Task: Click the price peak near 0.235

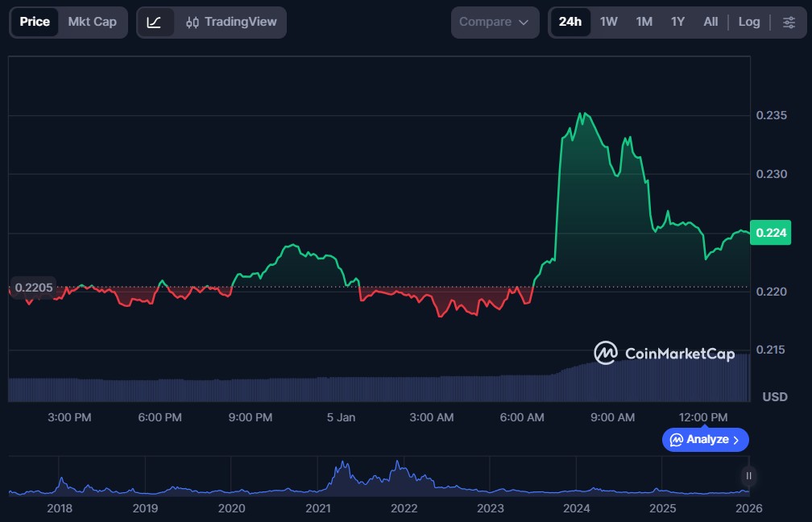Action: [582, 114]
